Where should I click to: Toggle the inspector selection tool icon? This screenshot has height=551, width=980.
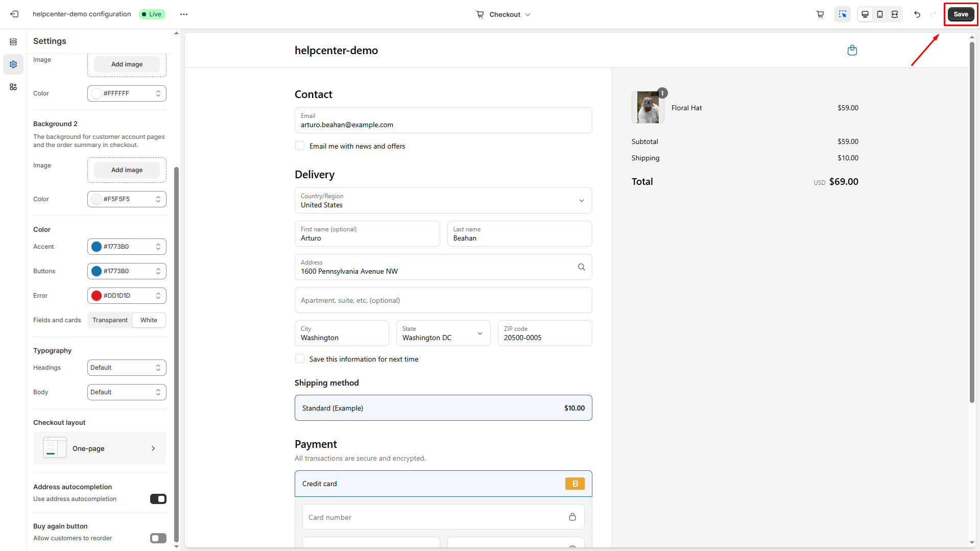tap(842, 14)
